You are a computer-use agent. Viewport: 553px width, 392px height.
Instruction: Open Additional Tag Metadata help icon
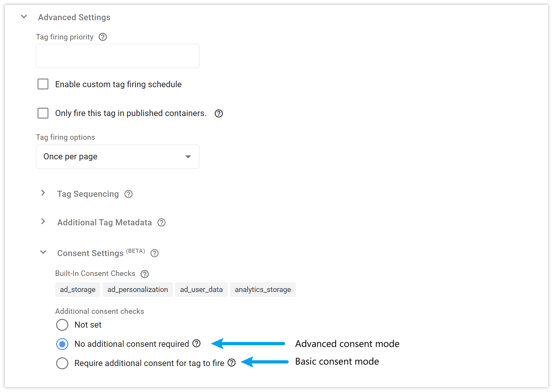162,222
